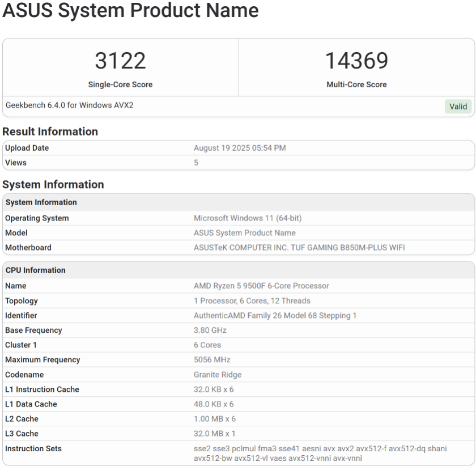Viewport: 476px width, 466px height.
Task: Click the L2 Cache label
Action: click(22, 419)
